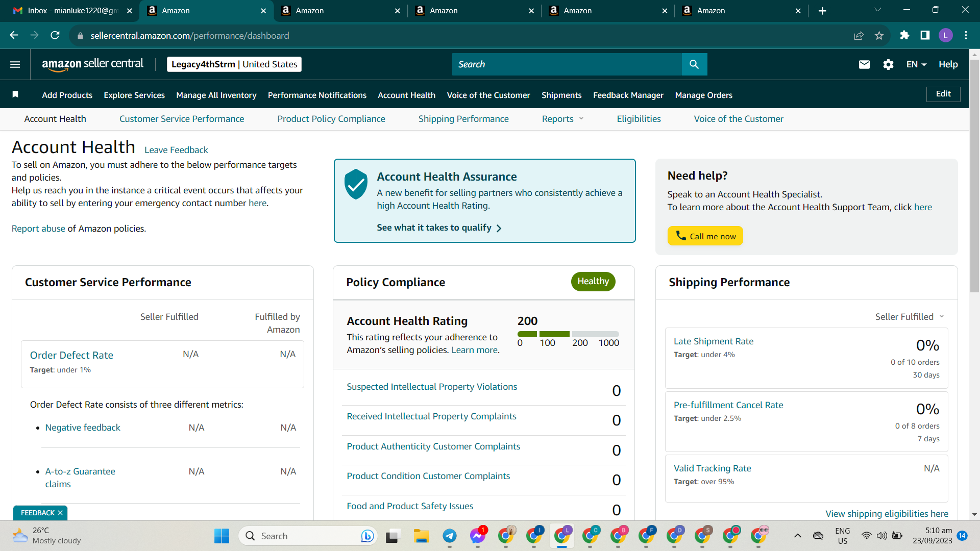Click the Call me now button
The width and height of the screenshot is (980, 551).
705,236
